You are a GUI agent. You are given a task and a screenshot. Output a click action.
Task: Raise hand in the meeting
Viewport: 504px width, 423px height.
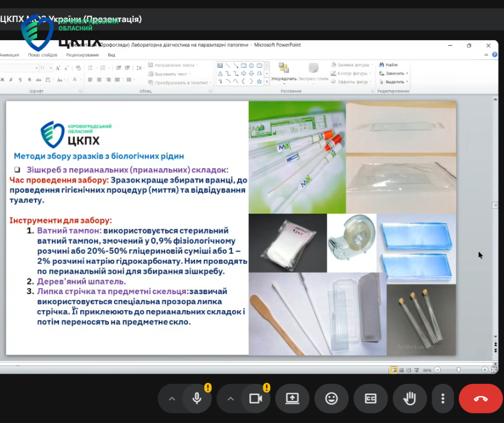(x=410, y=398)
